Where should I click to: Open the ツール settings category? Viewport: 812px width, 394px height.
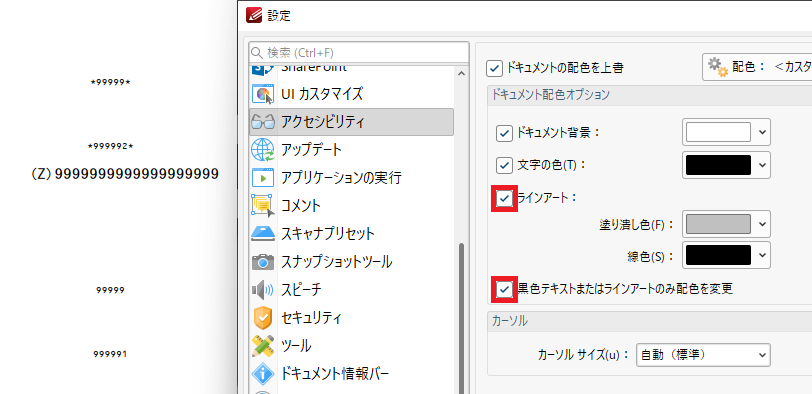coord(352,346)
